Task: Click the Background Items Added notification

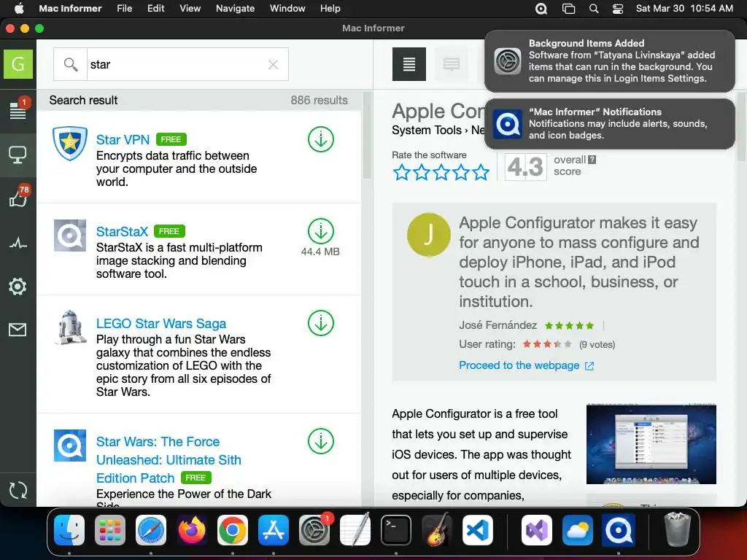Action: coord(609,61)
